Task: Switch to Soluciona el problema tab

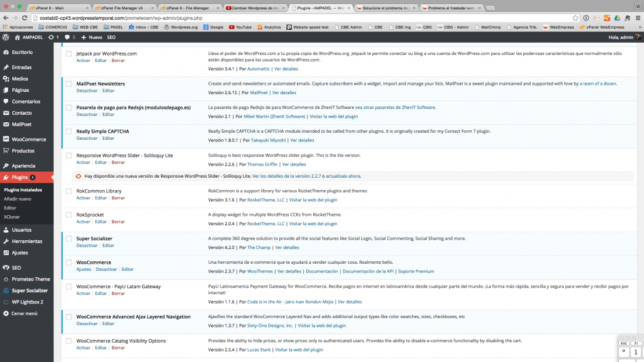Action: (x=386, y=8)
